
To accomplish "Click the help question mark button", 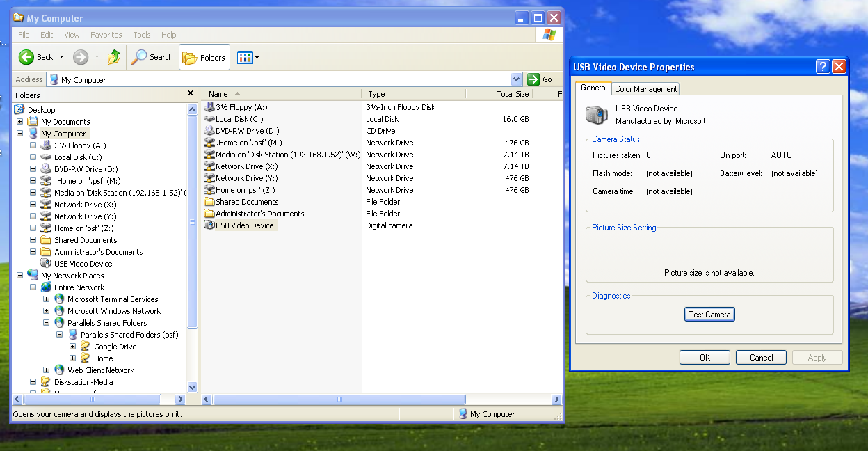I will tap(823, 67).
